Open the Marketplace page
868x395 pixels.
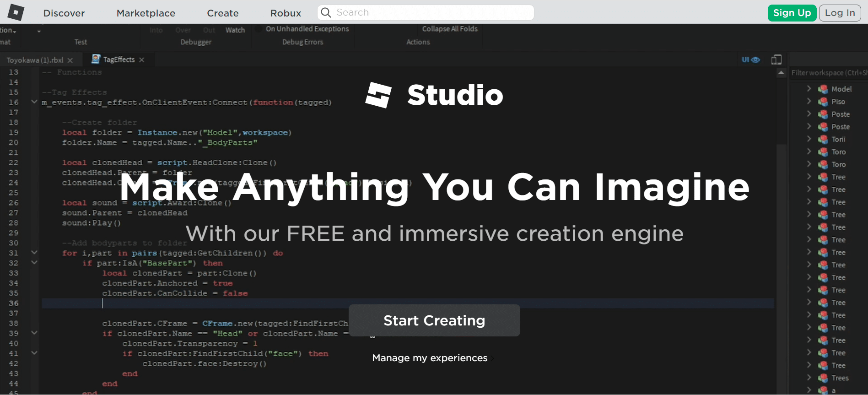[146, 13]
